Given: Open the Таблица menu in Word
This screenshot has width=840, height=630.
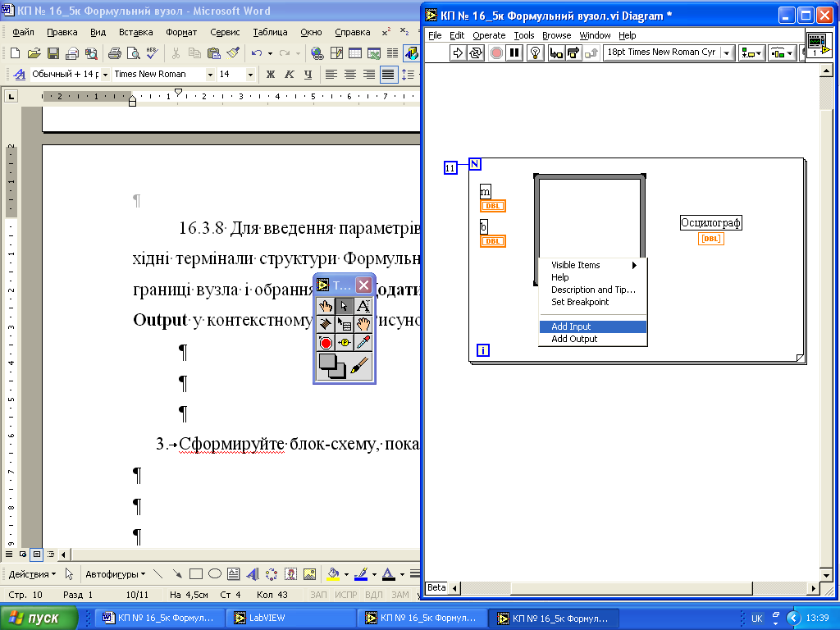Looking at the screenshot, I should tap(270, 32).
